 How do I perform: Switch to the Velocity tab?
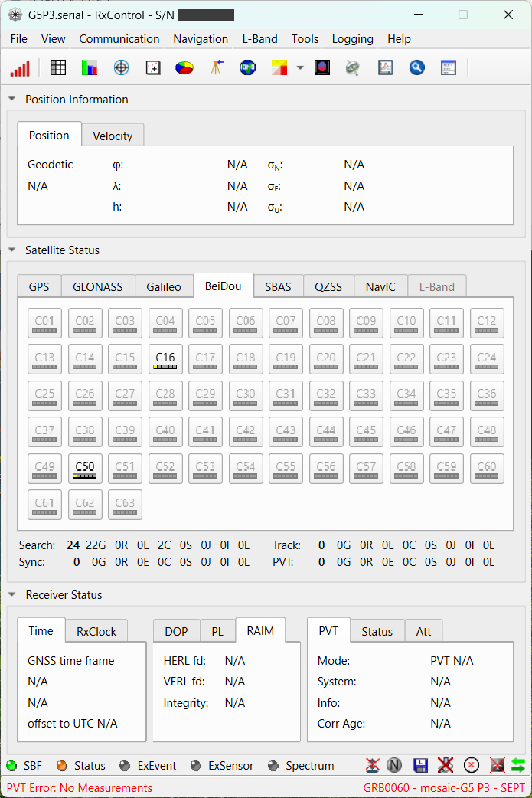(x=113, y=136)
